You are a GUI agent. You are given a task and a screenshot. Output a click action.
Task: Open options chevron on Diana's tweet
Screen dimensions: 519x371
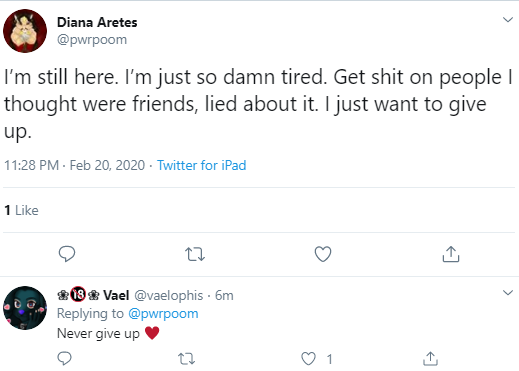(x=508, y=20)
